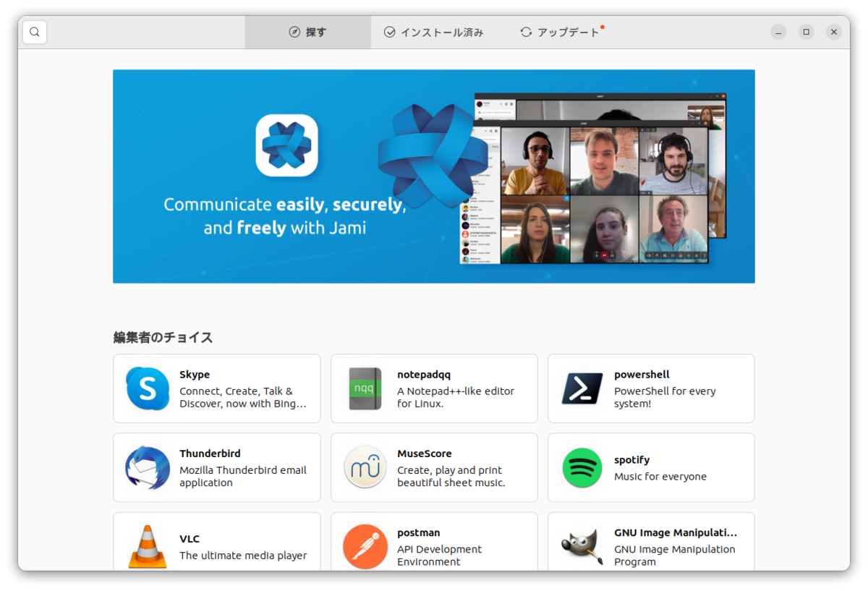Select the notepadqq title label

click(424, 375)
